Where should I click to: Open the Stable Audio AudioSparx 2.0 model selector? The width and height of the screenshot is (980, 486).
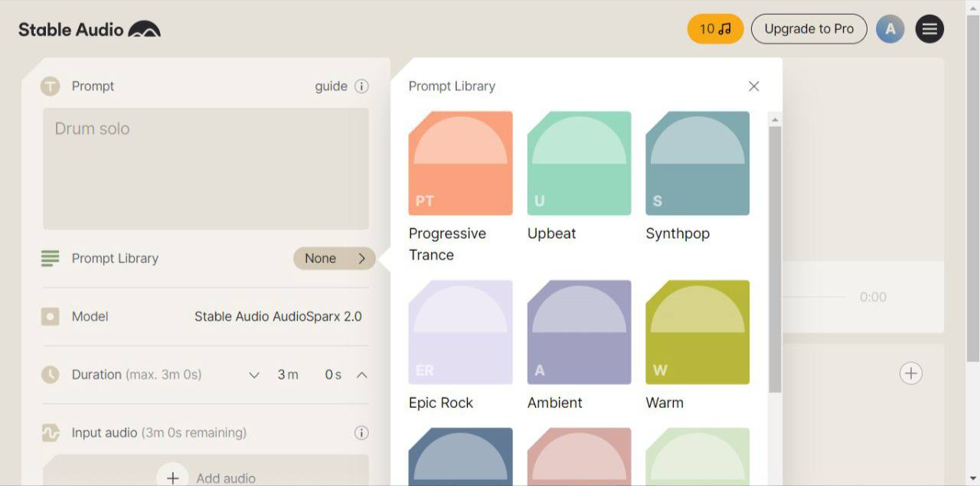tap(278, 317)
